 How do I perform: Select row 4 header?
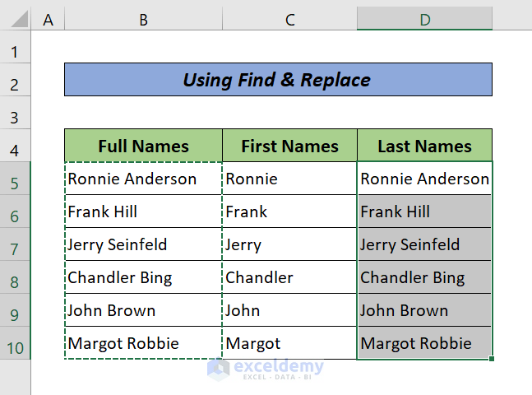15,149
